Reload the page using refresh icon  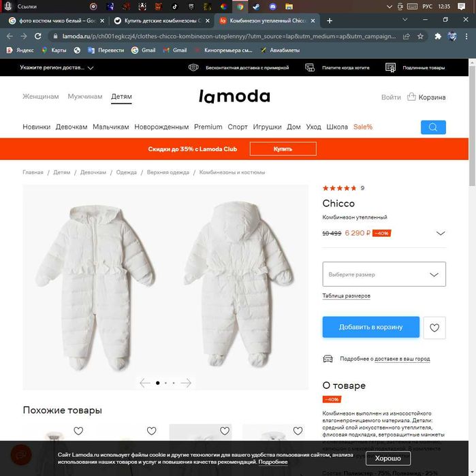[x=37, y=36]
